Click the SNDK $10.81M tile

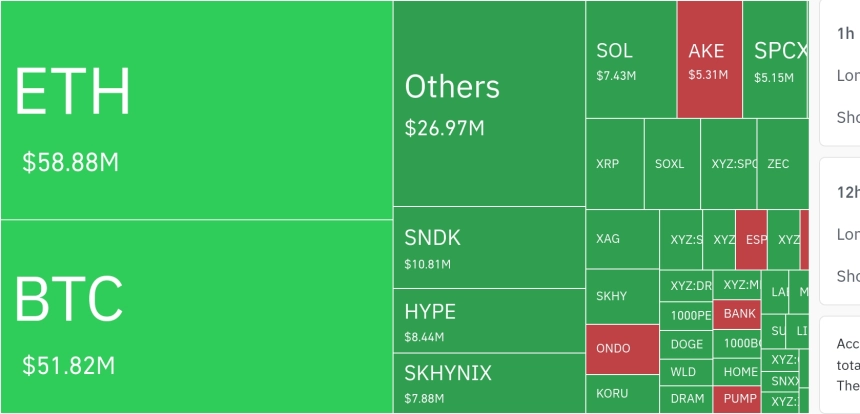click(x=489, y=247)
